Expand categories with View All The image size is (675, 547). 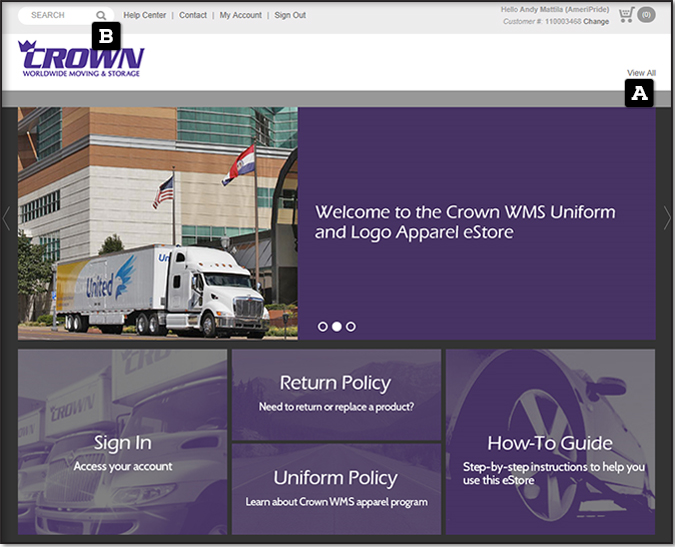641,73
